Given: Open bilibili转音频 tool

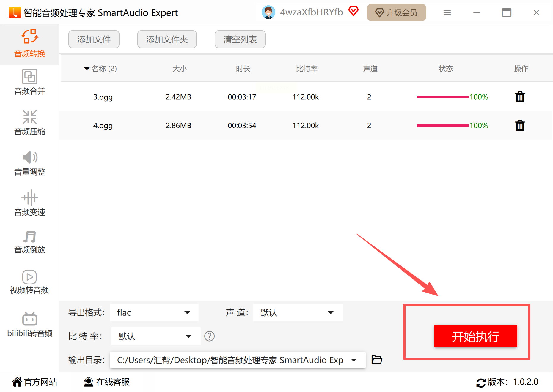Looking at the screenshot, I should [x=30, y=325].
